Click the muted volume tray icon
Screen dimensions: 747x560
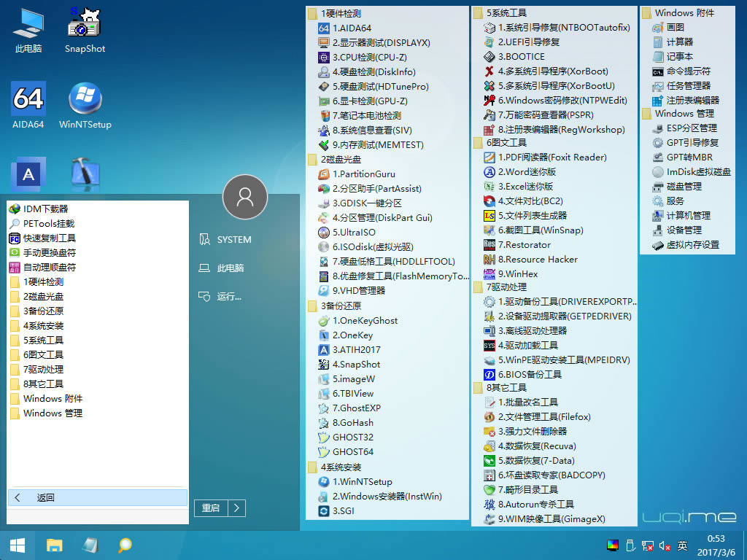coord(665,545)
